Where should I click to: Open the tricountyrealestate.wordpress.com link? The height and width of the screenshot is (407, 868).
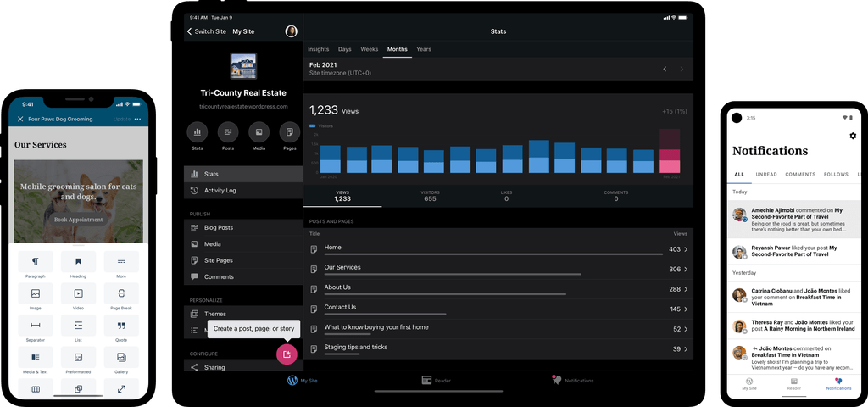[x=243, y=106]
